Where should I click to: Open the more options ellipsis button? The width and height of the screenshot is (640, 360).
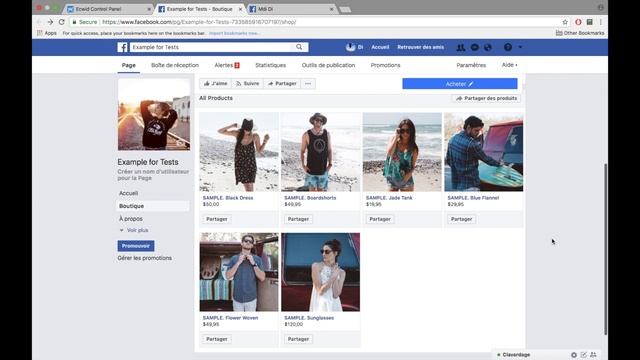(308, 84)
